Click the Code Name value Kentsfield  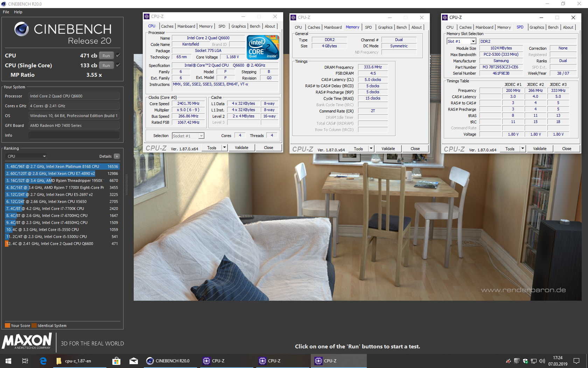tap(191, 44)
